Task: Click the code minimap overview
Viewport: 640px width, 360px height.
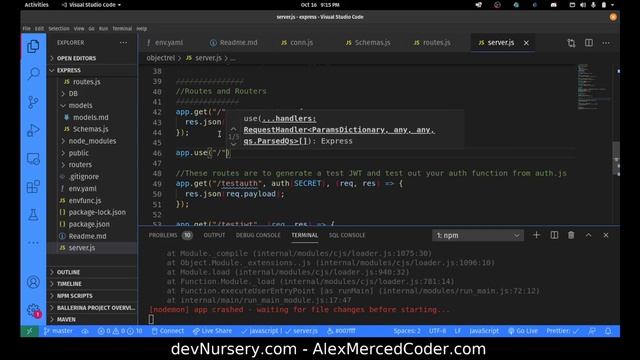Action: click(x=594, y=87)
